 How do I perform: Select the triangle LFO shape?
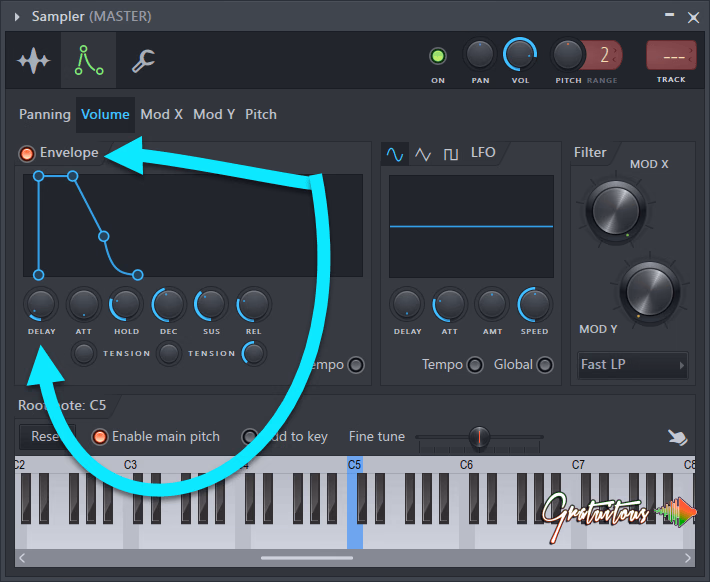(423, 154)
